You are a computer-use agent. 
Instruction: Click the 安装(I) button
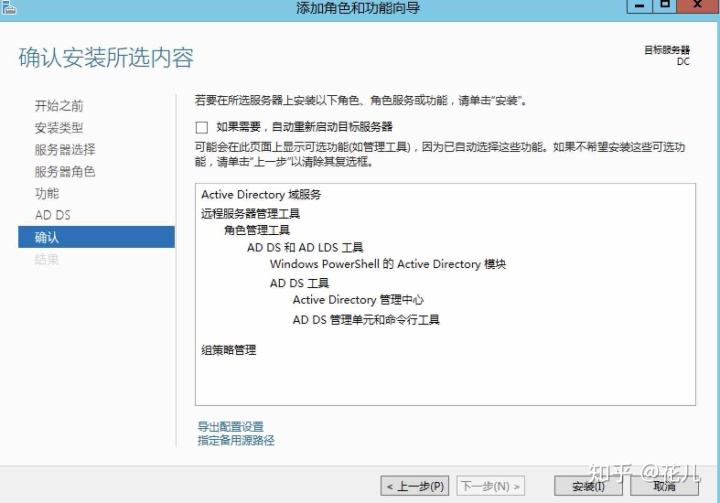pyautogui.click(x=589, y=486)
